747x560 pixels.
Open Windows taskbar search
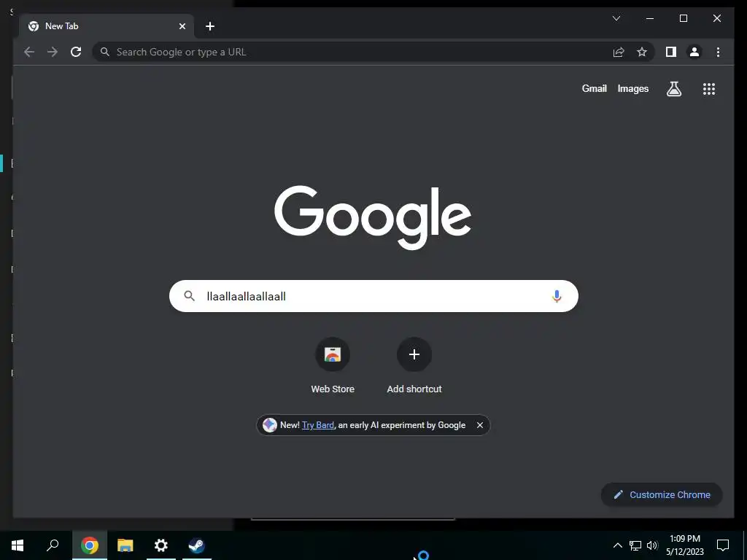pyautogui.click(x=53, y=545)
